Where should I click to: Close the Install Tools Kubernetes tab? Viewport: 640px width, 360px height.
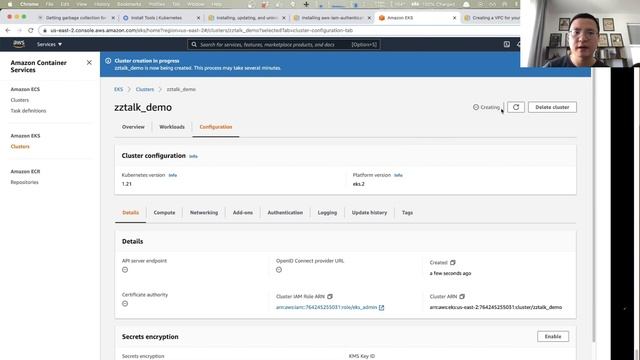(x=198, y=18)
